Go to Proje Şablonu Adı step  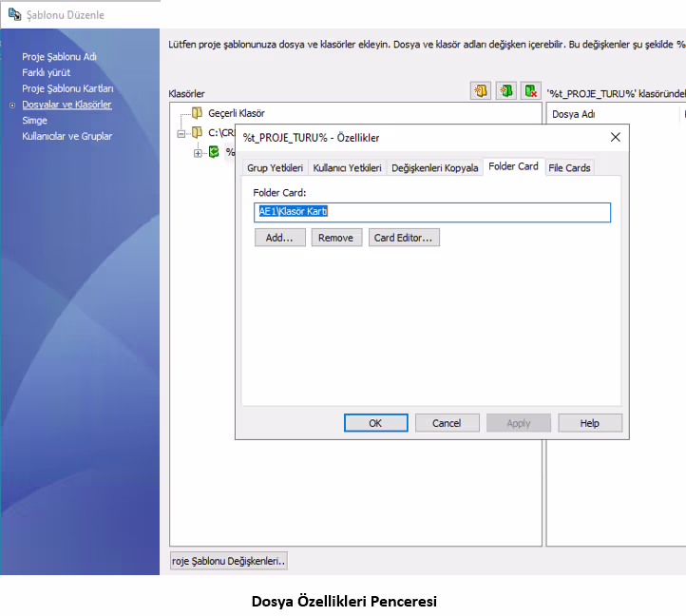point(59,56)
